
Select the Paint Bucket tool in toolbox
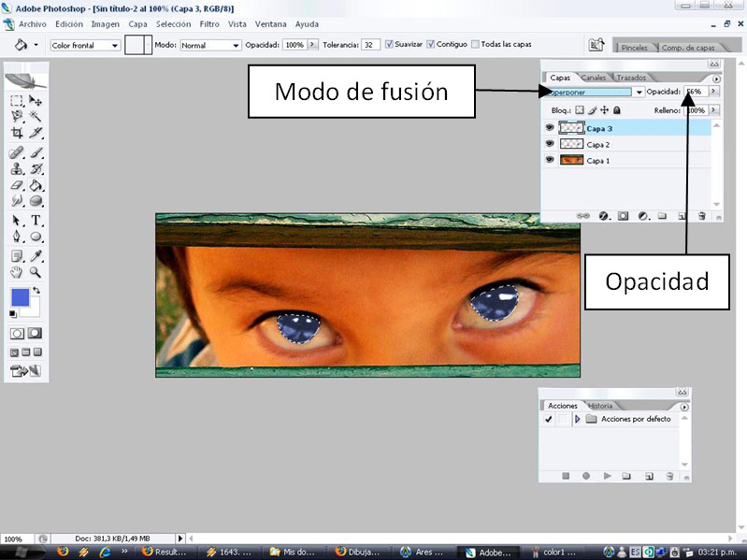point(36,185)
